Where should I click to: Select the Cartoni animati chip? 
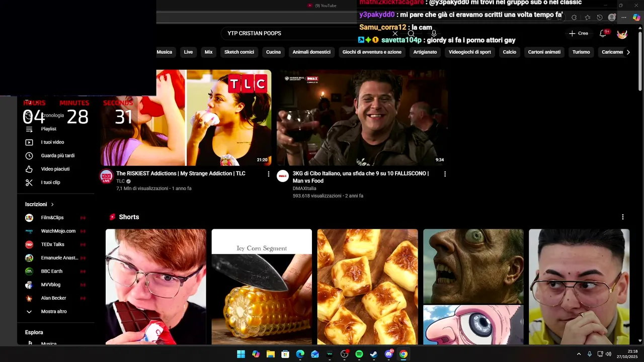544,52
